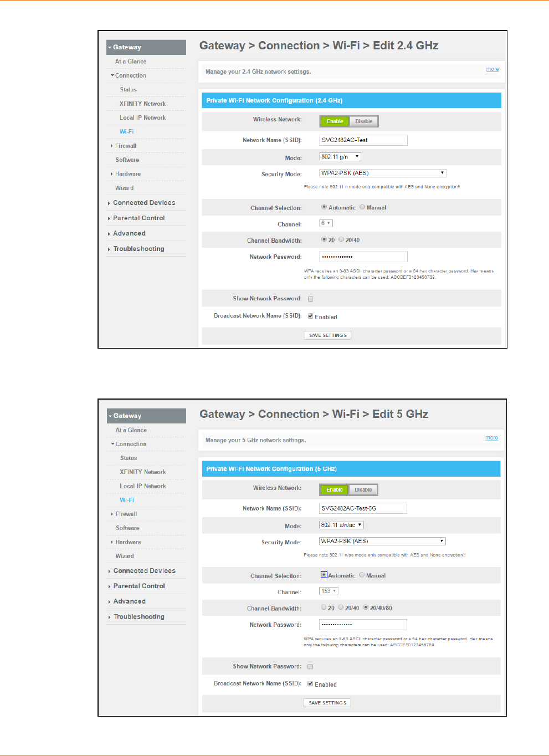549x756 pixels.
Task: Open Software in the top sidebar
Action: click(x=127, y=160)
